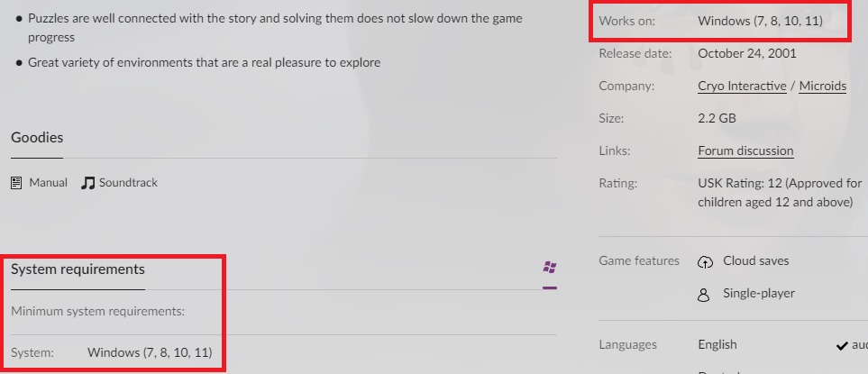Click the Goodies section heading
The width and height of the screenshot is (868, 374).
[37, 137]
